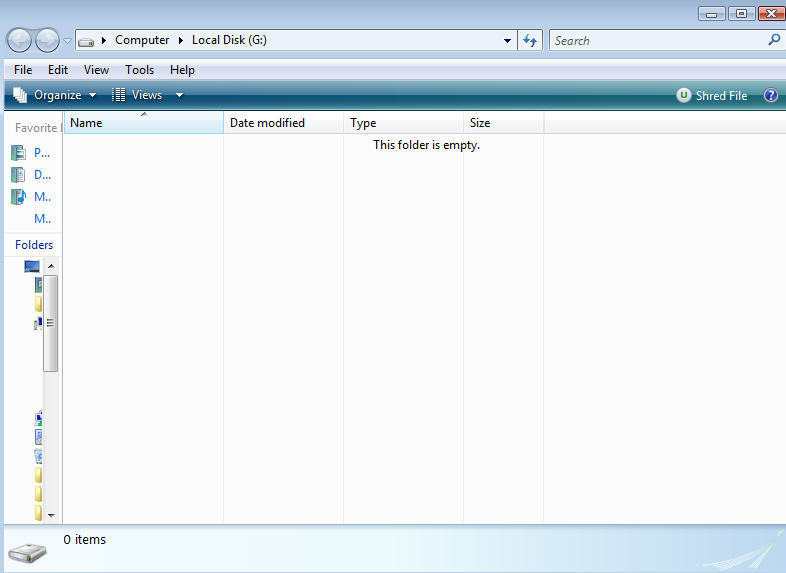Screen dimensions: 786x573
Task: Open the Views dropdown arrow
Action: [x=179, y=95]
